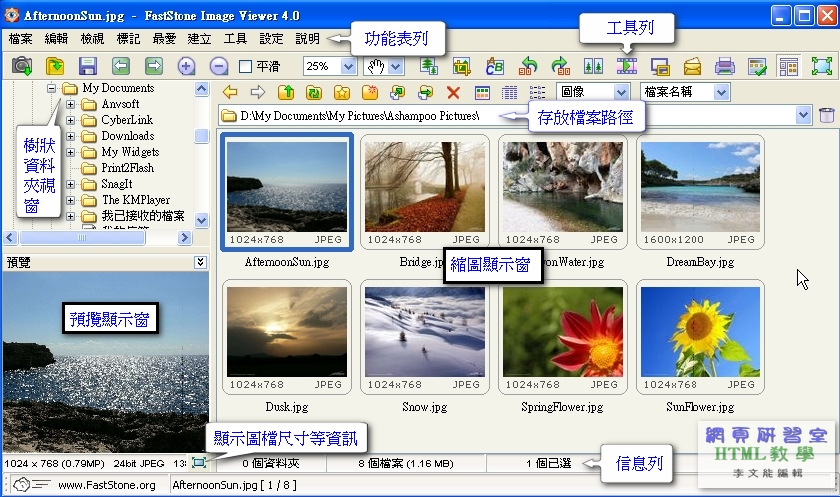This screenshot has width=840, height=497.
Task: Select the Dusk.jpg thumbnail
Action: pyautogui.click(x=287, y=337)
